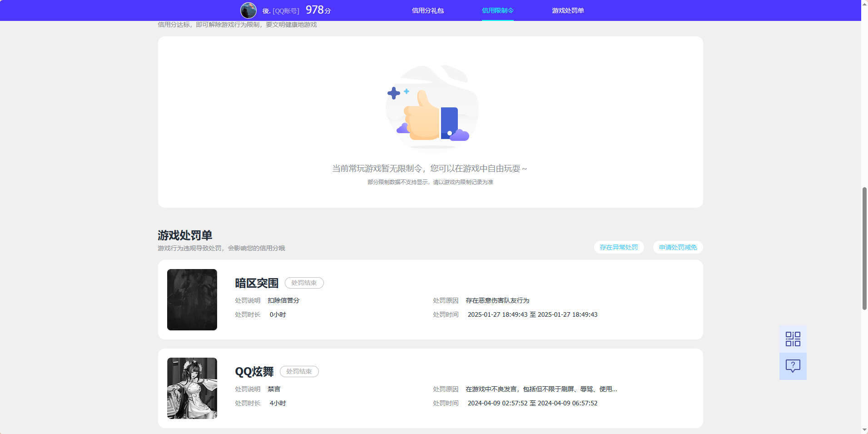Click the 申请处罚减免 button

click(x=678, y=247)
